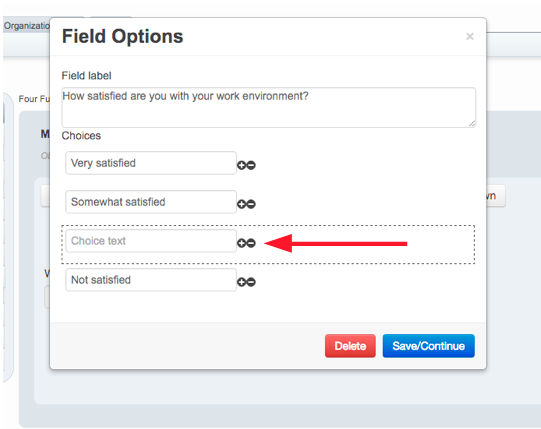
Task: Click the Field Options dialog title
Action: click(122, 36)
